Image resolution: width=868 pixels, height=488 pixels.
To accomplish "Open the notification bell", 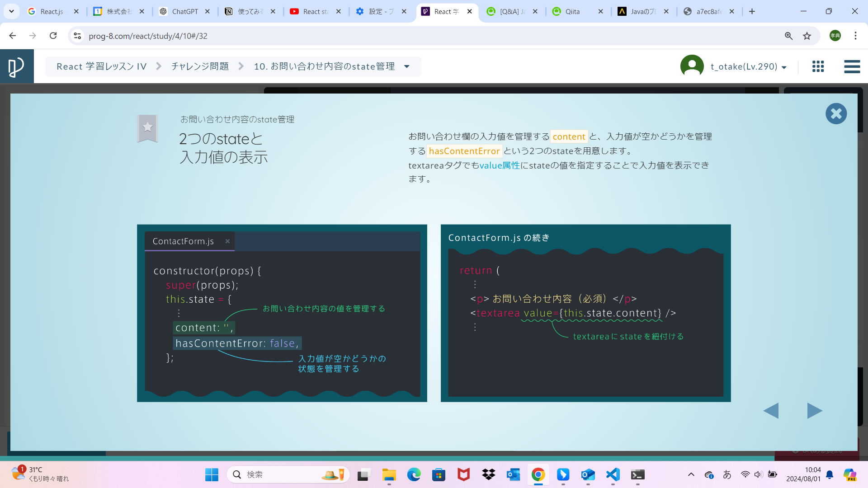I will [x=830, y=474].
